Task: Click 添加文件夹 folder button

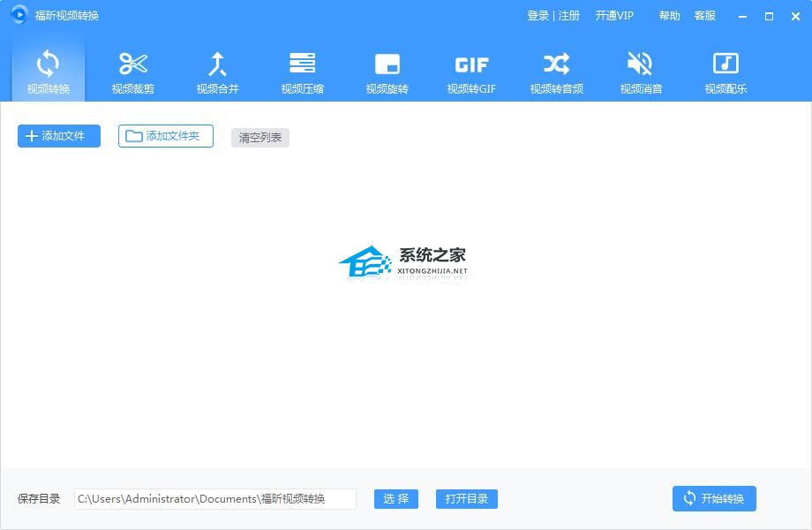Action: [x=166, y=136]
